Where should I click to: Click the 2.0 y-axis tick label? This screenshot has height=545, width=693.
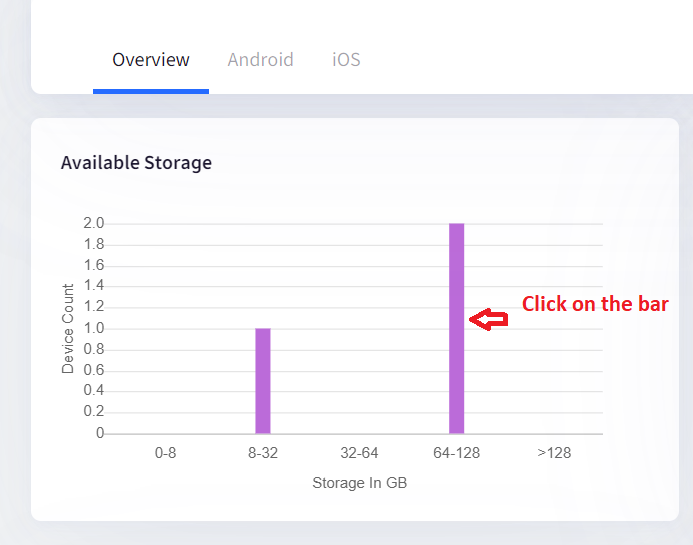tap(94, 223)
